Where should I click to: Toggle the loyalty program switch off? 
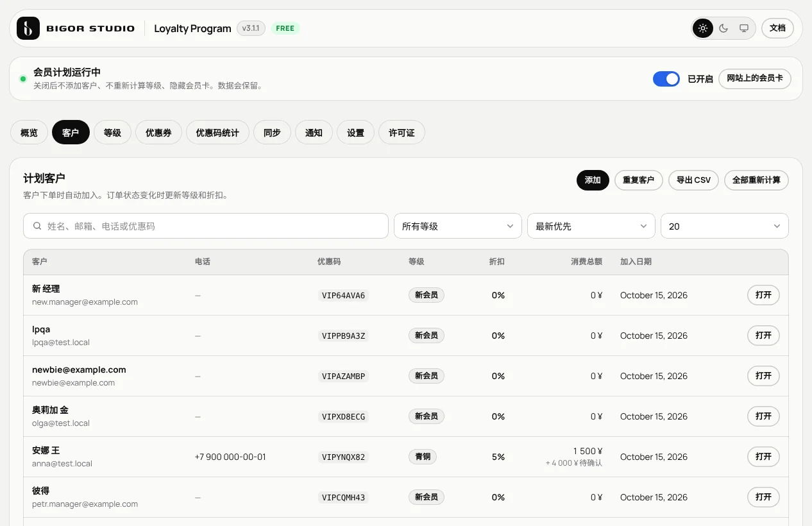(x=666, y=79)
